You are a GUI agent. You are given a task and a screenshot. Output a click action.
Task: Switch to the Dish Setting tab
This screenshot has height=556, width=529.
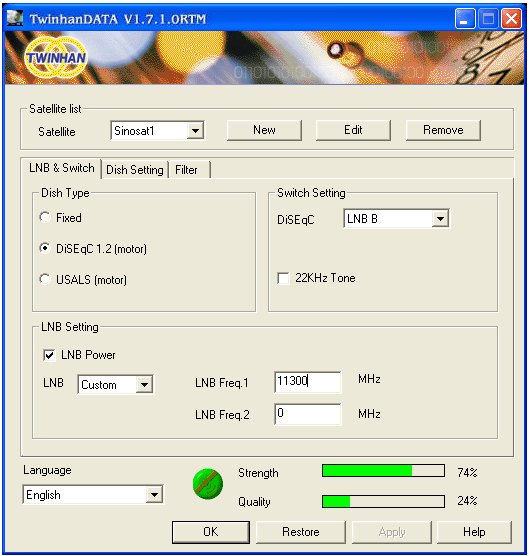point(135,170)
